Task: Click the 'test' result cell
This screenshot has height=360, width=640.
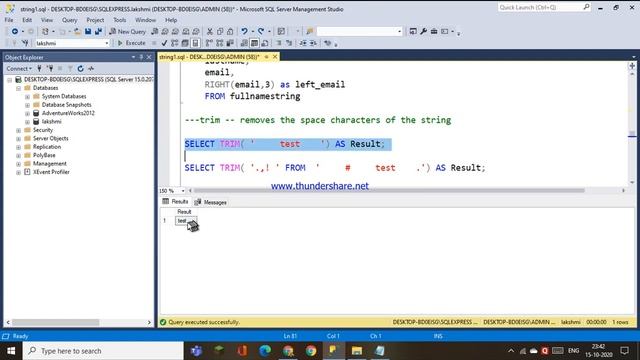Action: point(186,221)
